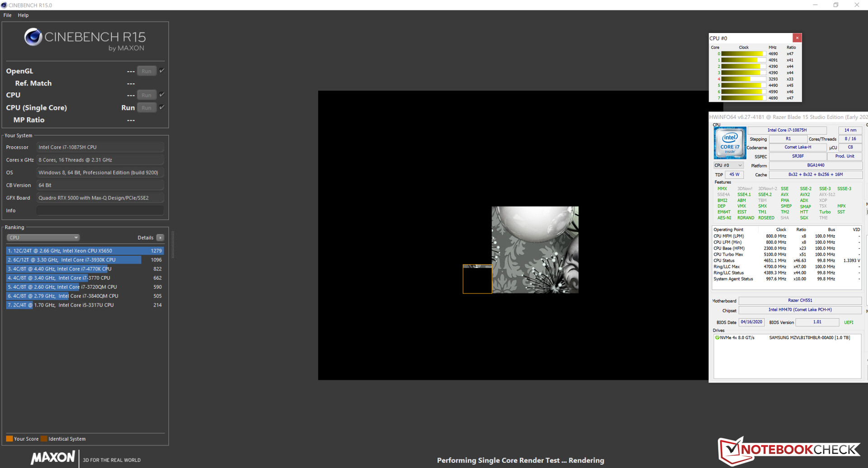Click the Identical System legend swatch
The height and width of the screenshot is (468, 868).
point(44,439)
